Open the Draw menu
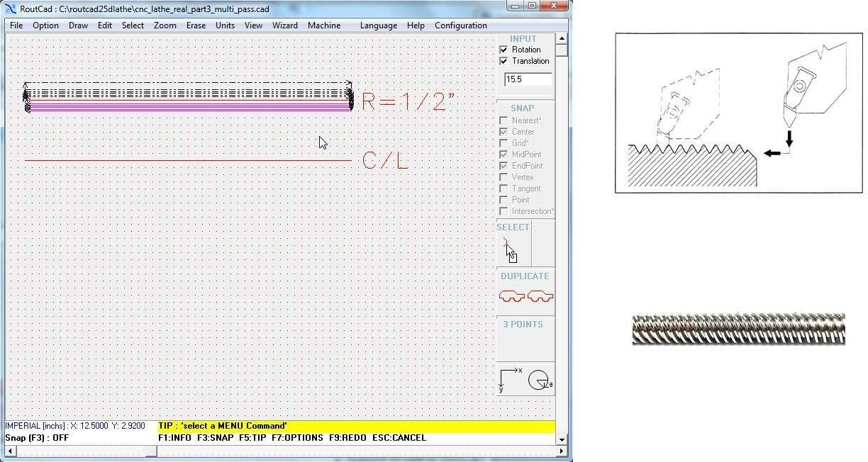The width and height of the screenshot is (868, 462). pyautogui.click(x=78, y=26)
